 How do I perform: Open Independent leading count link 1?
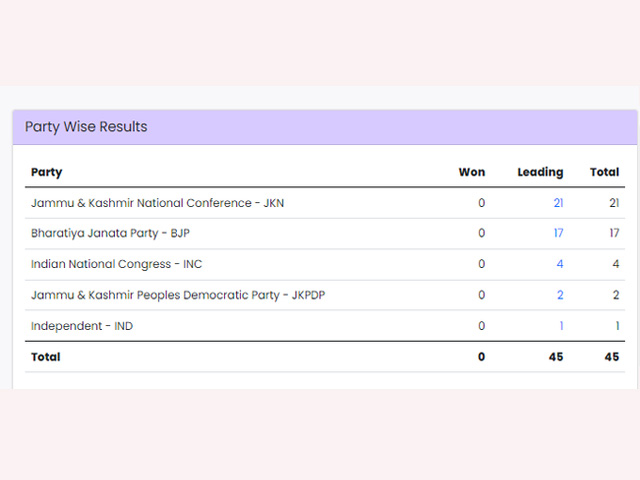click(x=562, y=326)
